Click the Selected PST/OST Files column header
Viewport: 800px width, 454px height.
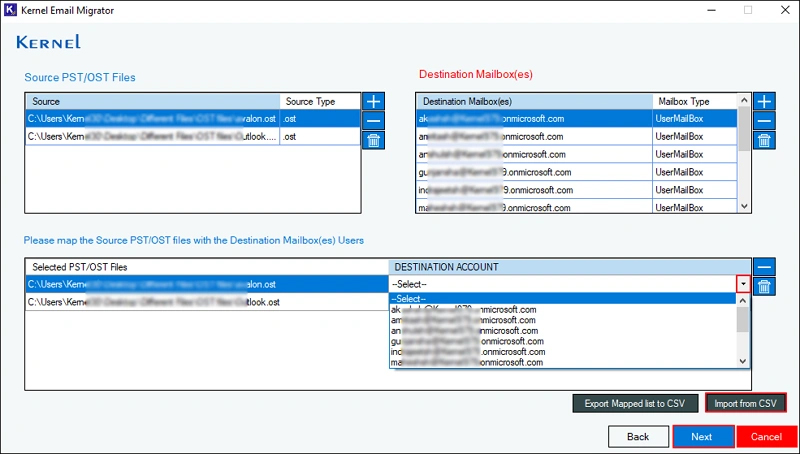point(207,267)
